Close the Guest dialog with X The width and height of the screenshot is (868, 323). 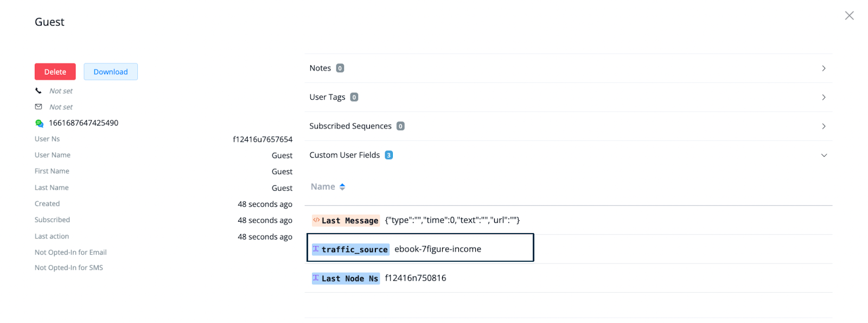click(850, 16)
